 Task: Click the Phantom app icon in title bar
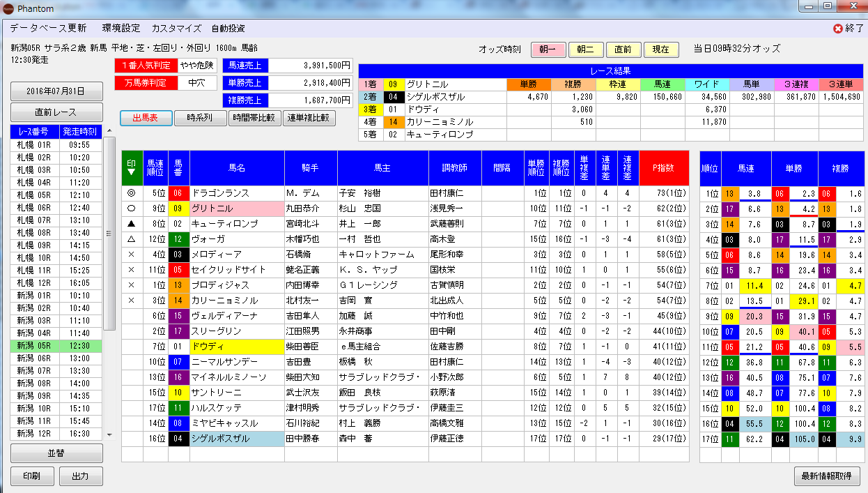click(x=9, y=9)
